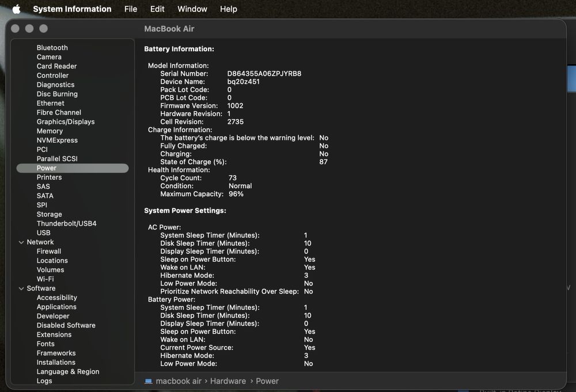
Task: Select Firewall in the sidebar
Action: click(49, 251)
